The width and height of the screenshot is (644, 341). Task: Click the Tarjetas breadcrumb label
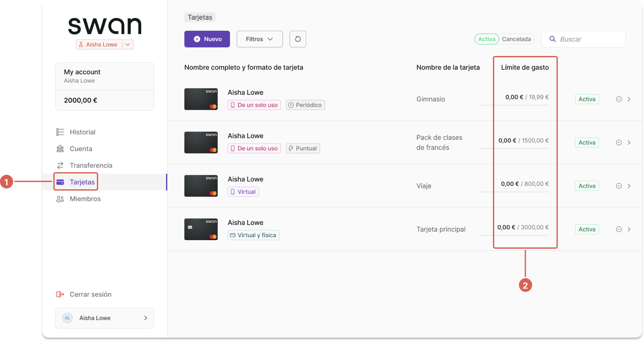[x=200, y=18]
